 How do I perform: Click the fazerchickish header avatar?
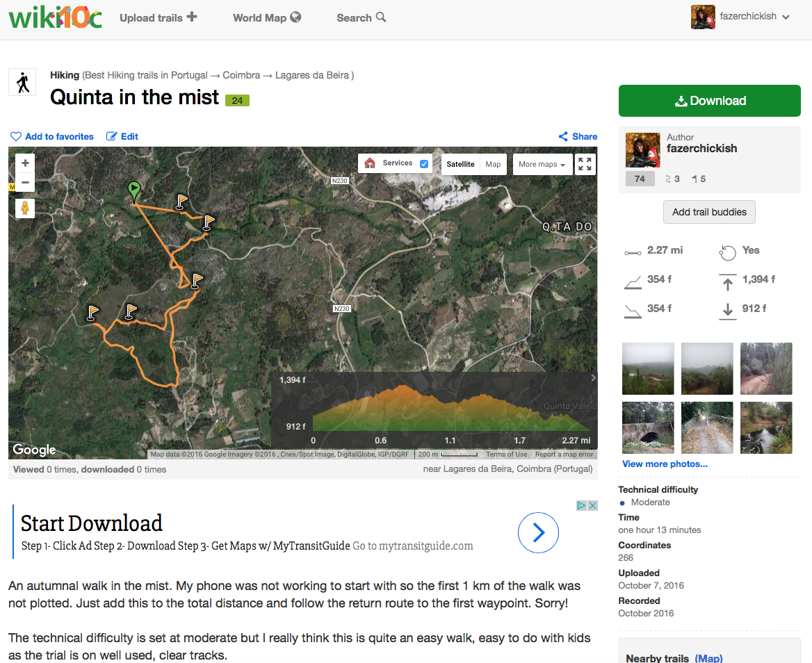[x=703, y=17]
